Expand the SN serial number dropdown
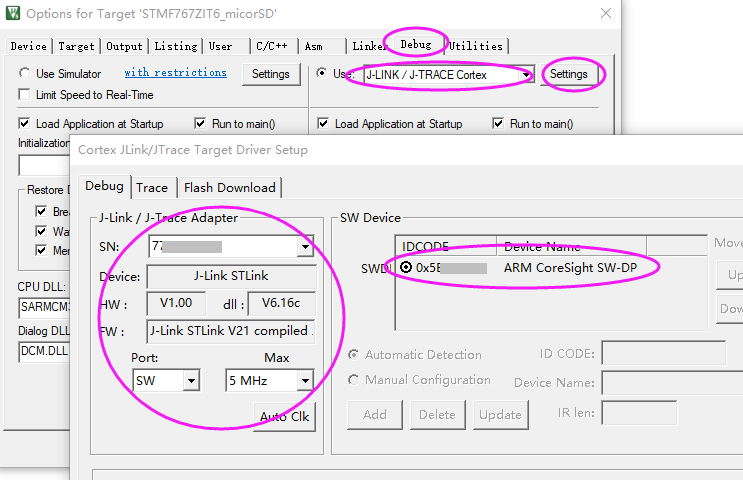Viewport: 743px width, 480px height. pos(305,246)
